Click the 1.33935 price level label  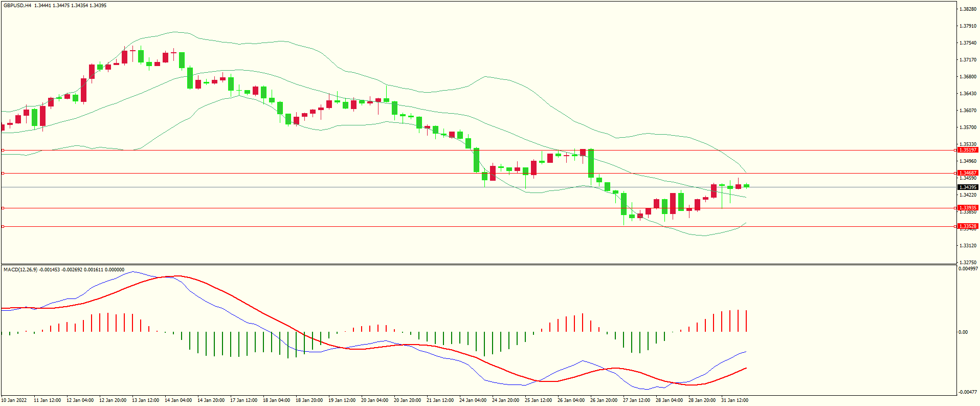click(968, 208)
